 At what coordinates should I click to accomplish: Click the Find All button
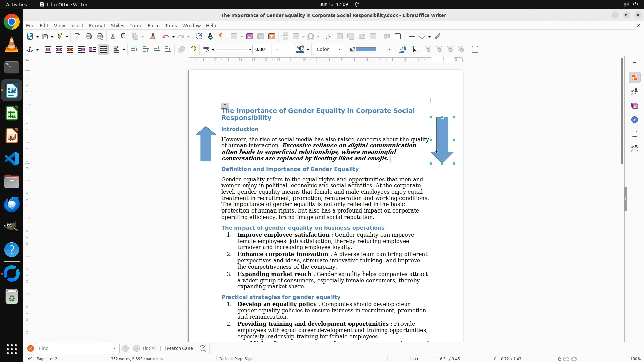(149, 348)
